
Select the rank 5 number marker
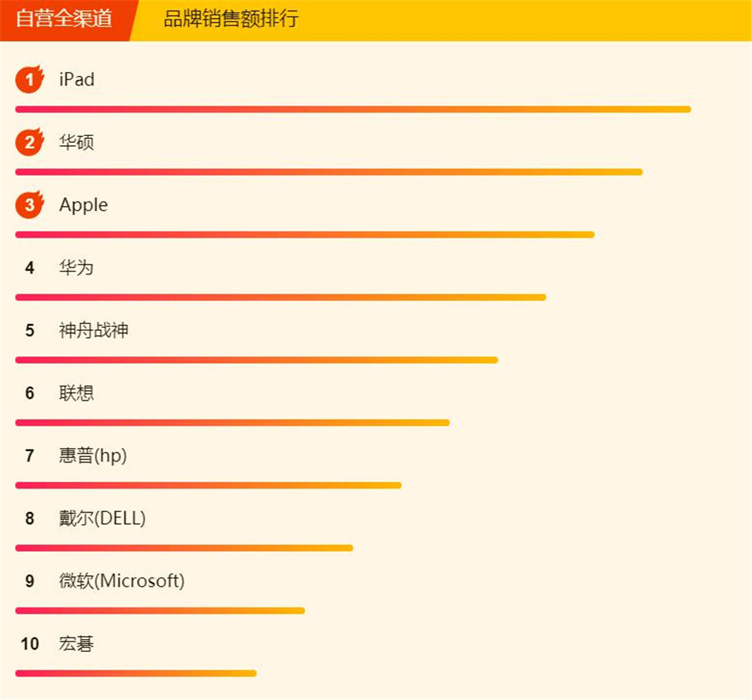[x=29, y=330]
